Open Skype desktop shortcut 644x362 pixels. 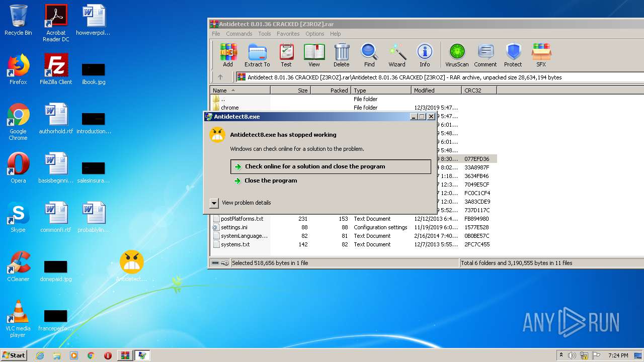[x=18, y=217]
